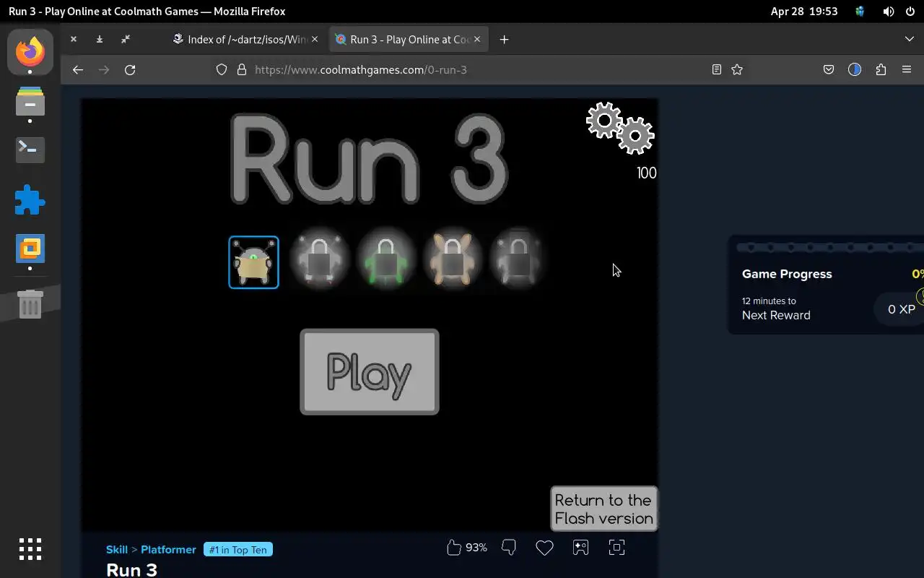924x578 pixels.
Task: Open Firefox application hamburger menu
Action: [907, 70]
